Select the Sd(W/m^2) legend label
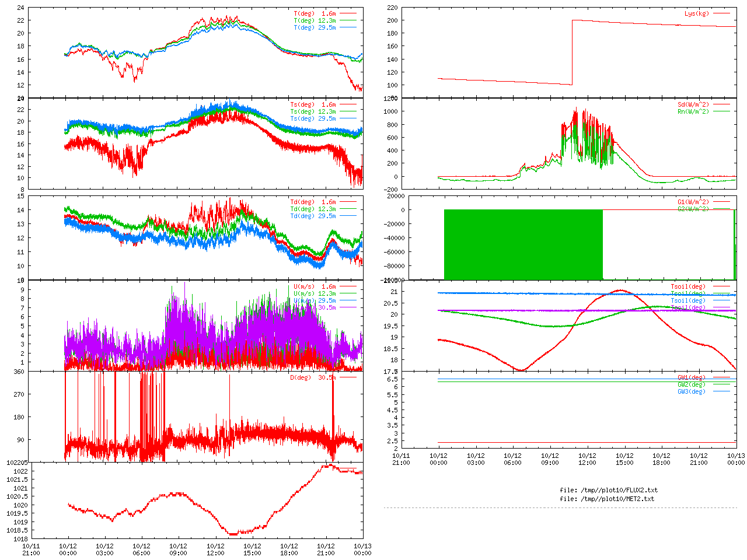The image size is (747, 560). [693, 105]
